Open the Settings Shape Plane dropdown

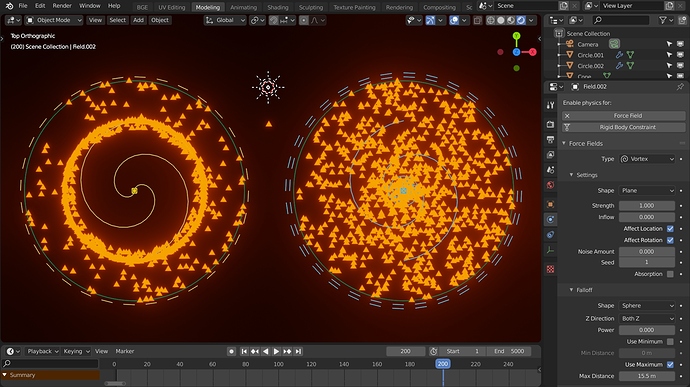click(x=647, y=191)
